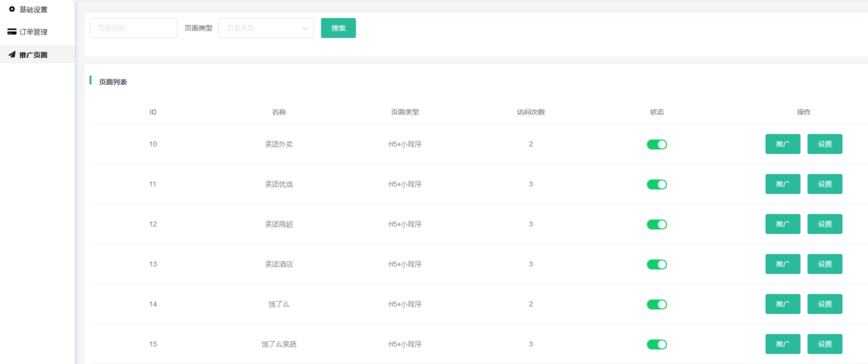Click the card icon beside 订单管理
Viewport: 868px width, 364px height.
coord(12,31)
